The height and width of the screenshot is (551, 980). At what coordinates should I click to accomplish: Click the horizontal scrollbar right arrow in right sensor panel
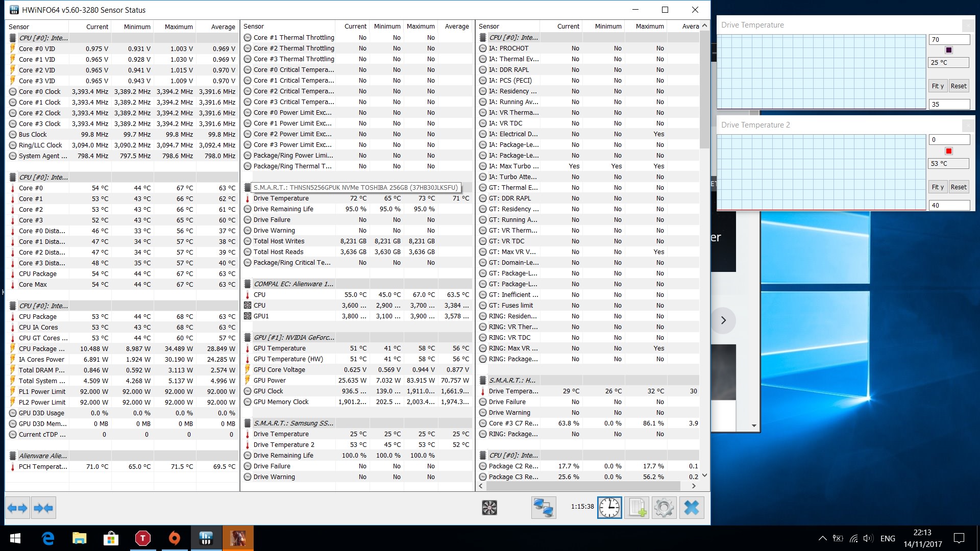[694, 486]
